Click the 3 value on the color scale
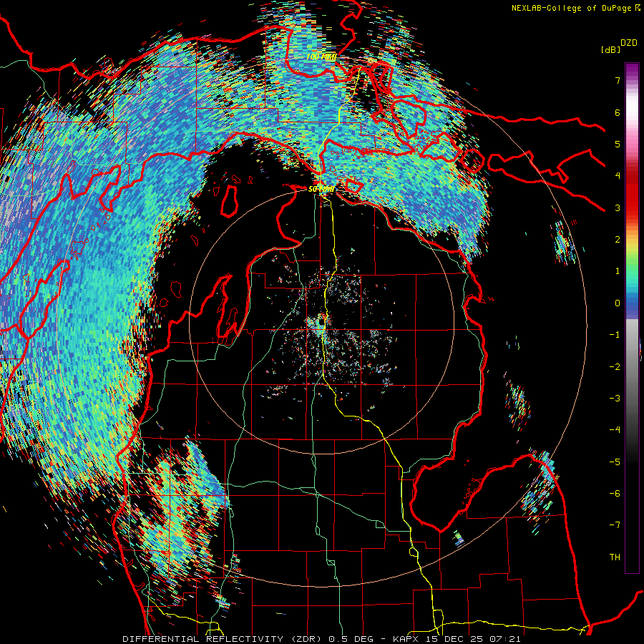644x644 pixels. click(x=618, y=208)
